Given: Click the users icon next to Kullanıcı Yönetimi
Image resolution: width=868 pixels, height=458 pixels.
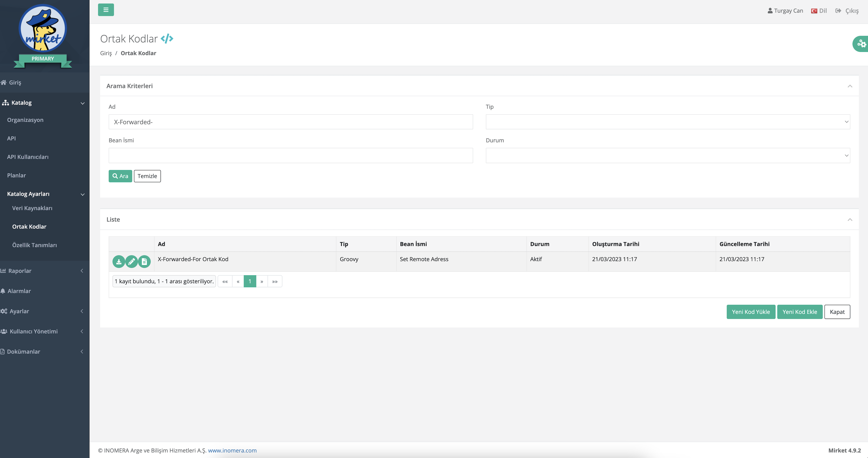Looking at the screenshot, I should [x=4, y=331].
